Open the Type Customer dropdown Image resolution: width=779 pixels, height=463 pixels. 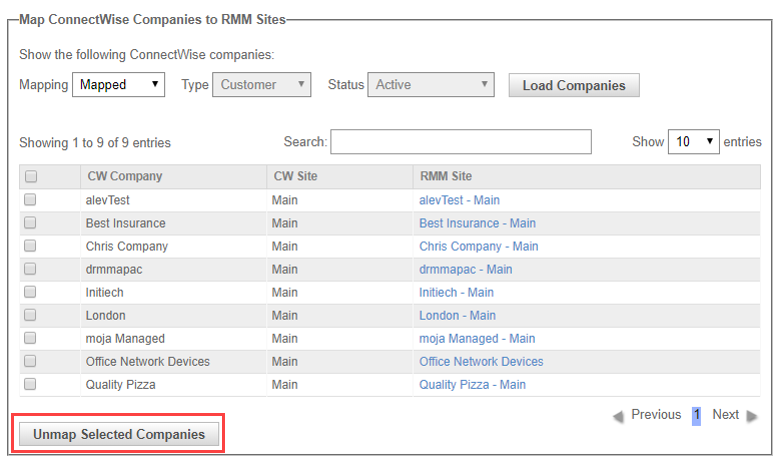coord(262,84)
